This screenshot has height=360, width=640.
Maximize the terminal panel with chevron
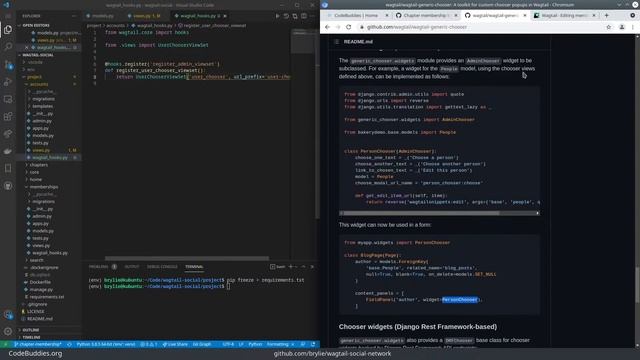(x=303, y=267)
